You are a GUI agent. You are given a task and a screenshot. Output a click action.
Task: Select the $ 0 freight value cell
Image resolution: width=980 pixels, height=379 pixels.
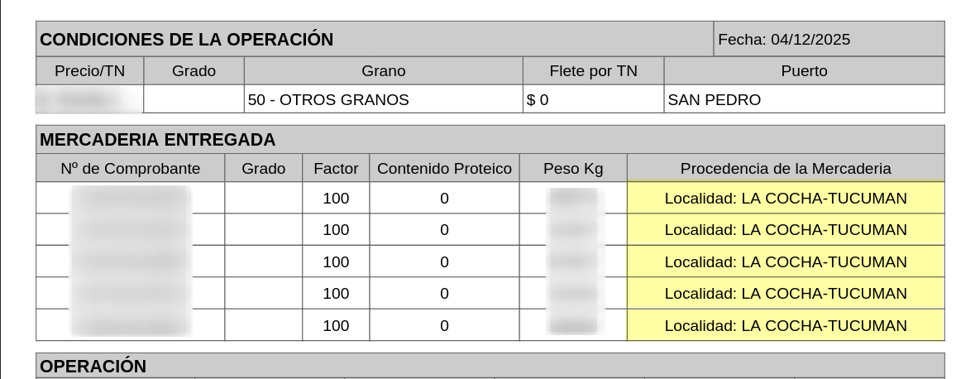(x=538, y=100)
